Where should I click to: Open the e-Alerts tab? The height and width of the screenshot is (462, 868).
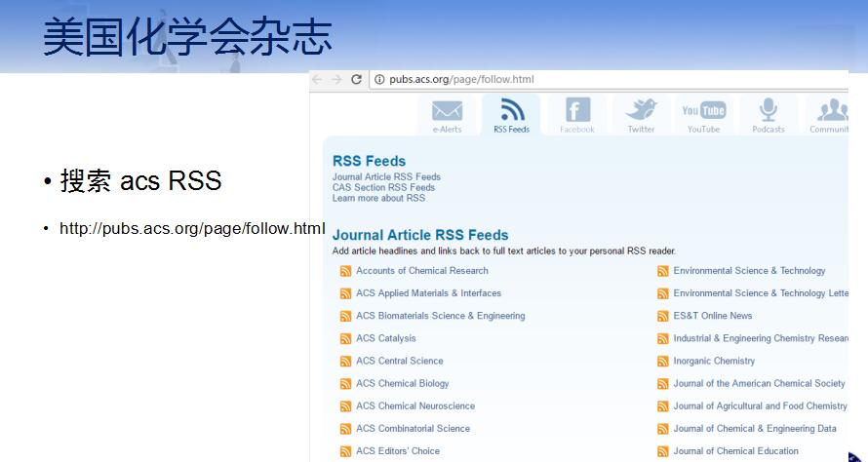447,115
